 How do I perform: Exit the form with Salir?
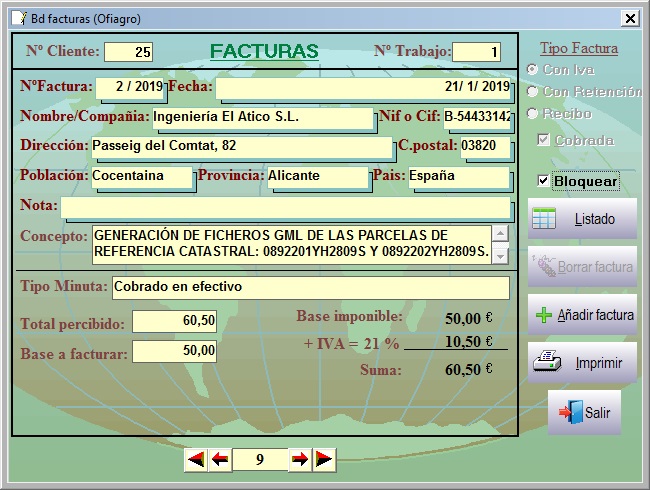click(584, 412)
